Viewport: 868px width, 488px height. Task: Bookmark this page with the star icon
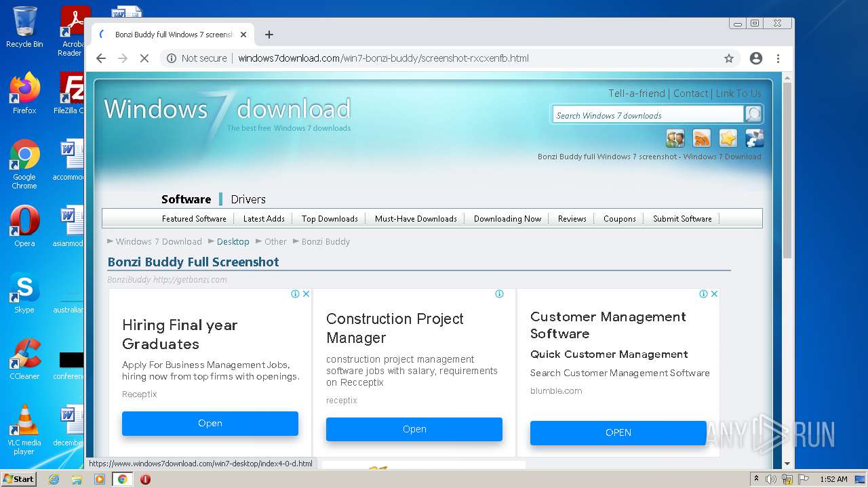click(x=729, y=58)
